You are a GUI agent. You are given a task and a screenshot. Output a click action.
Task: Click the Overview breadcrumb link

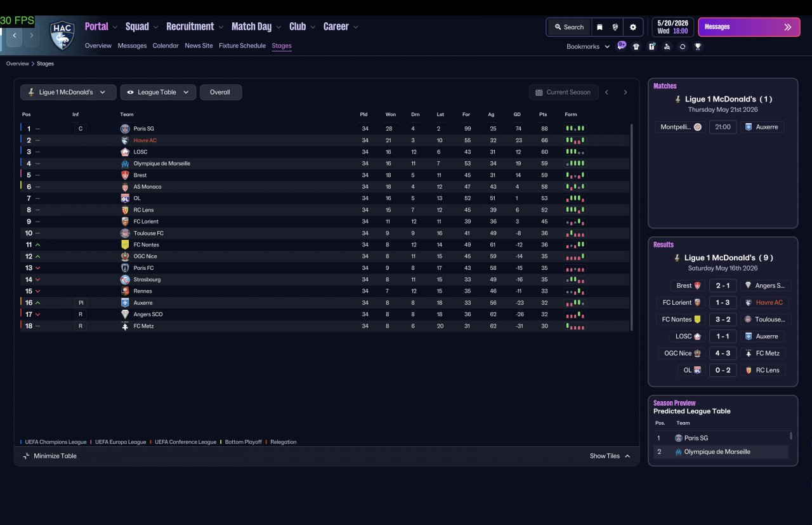coord(18,63)
